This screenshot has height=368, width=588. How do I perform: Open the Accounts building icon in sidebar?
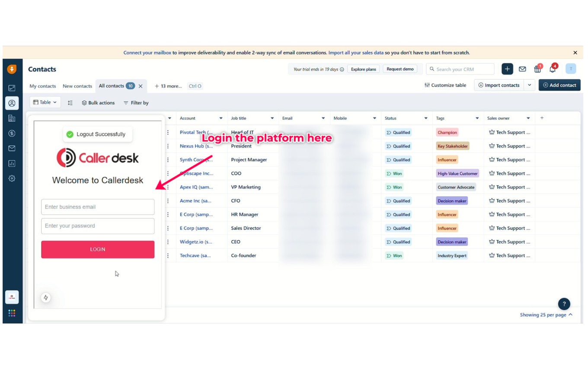(x=12, y=118)
